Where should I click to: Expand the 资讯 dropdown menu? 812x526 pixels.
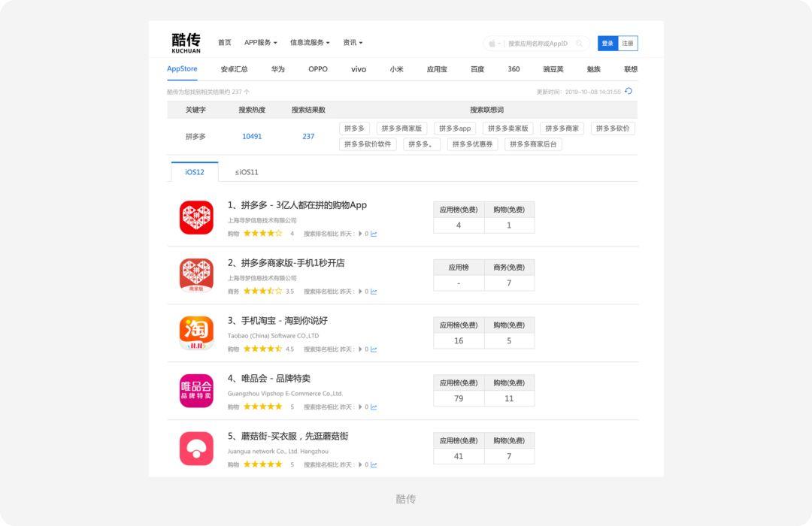point(353,42)
